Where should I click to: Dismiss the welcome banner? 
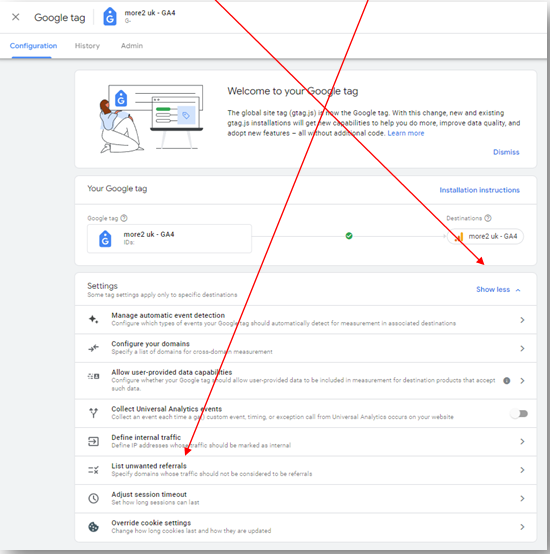[x=506, y=152]
